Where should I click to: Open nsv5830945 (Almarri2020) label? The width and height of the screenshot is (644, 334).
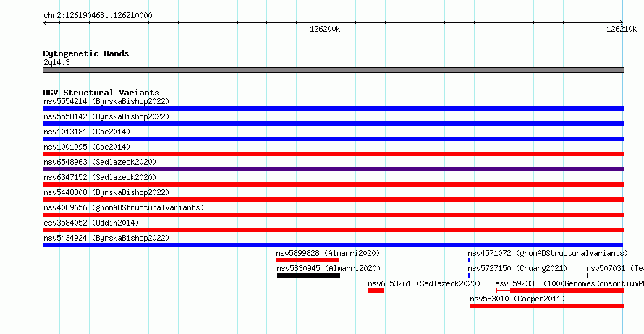[329, 268]
